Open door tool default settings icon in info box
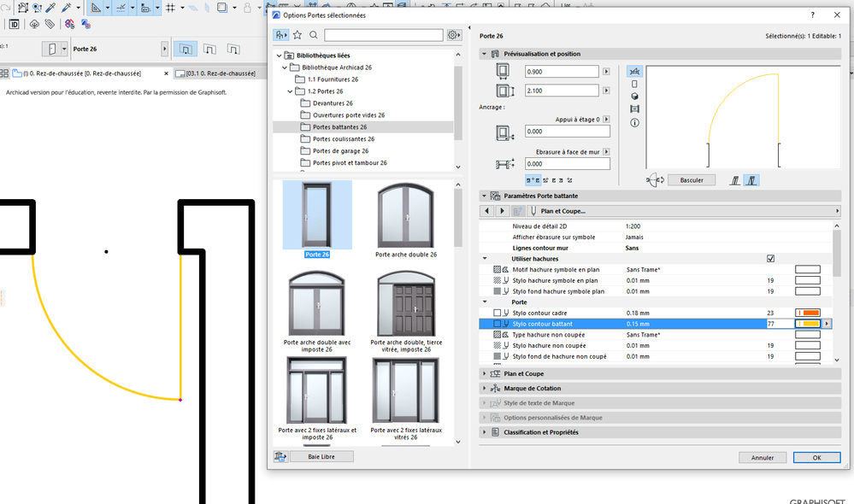This screenshot has width=854, height=504. pyautogui.click(x=52, y=49)
